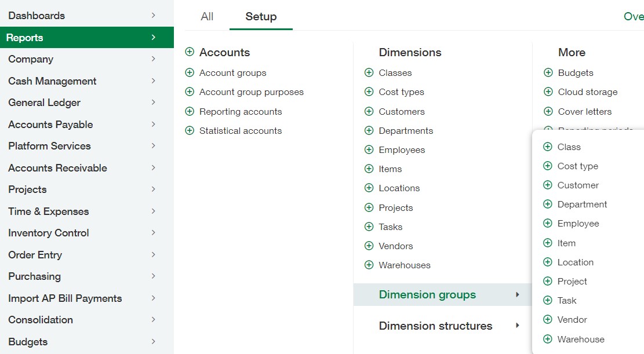
Task: Select the Setup tab
Action: coord(261,16)
